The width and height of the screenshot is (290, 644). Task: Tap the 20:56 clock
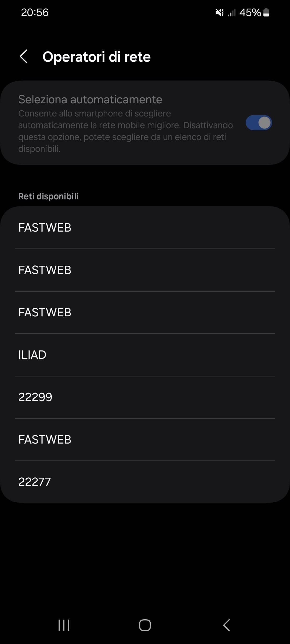35,13
